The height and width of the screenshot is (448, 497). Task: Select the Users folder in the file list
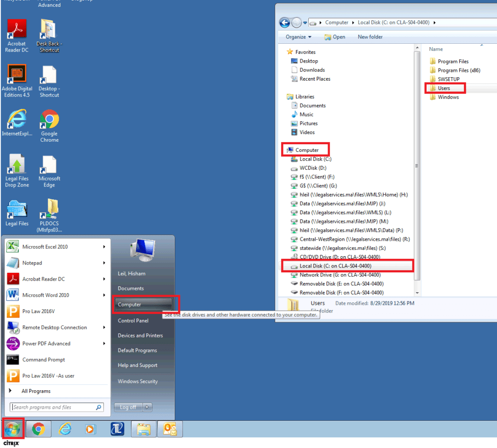(x=445, y=88)
